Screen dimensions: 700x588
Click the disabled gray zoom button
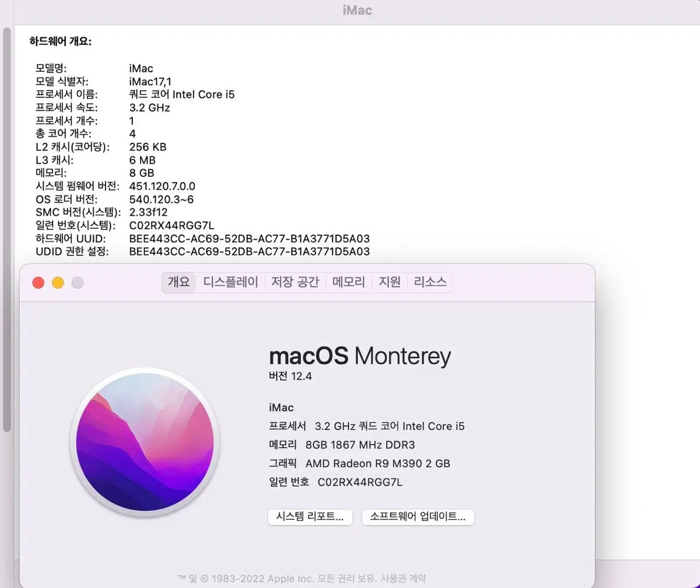78,283
